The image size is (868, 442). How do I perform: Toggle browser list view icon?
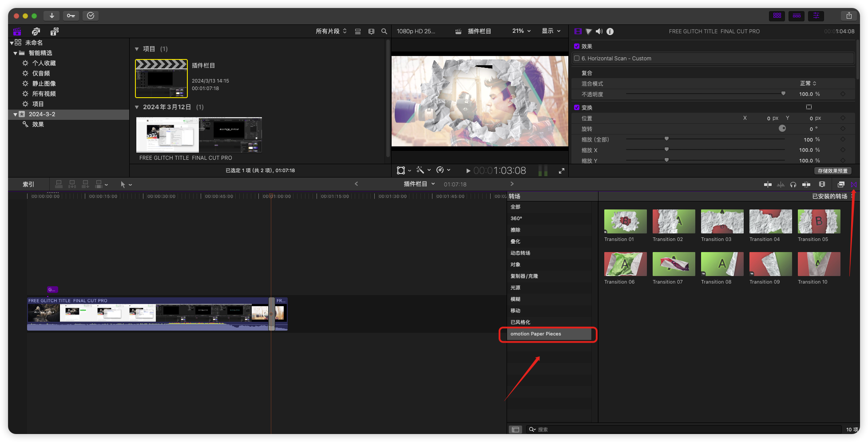(358, 32)
